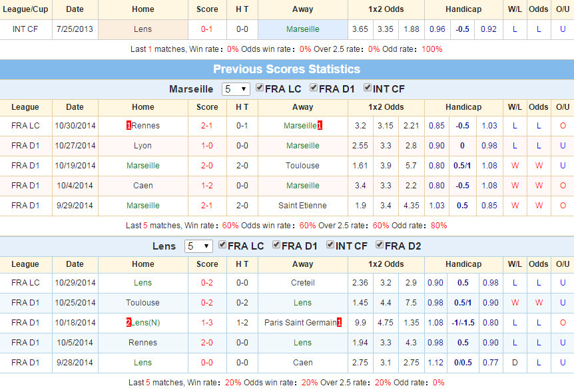Open Saint Etienne team link
This screenshot has width=574, height=392.
[302, 206]
